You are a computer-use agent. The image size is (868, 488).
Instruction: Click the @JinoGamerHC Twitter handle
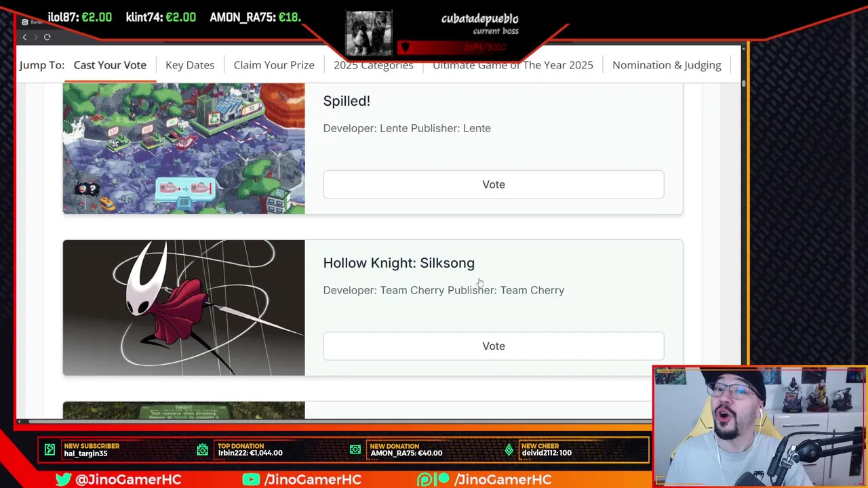pos(128,479)
